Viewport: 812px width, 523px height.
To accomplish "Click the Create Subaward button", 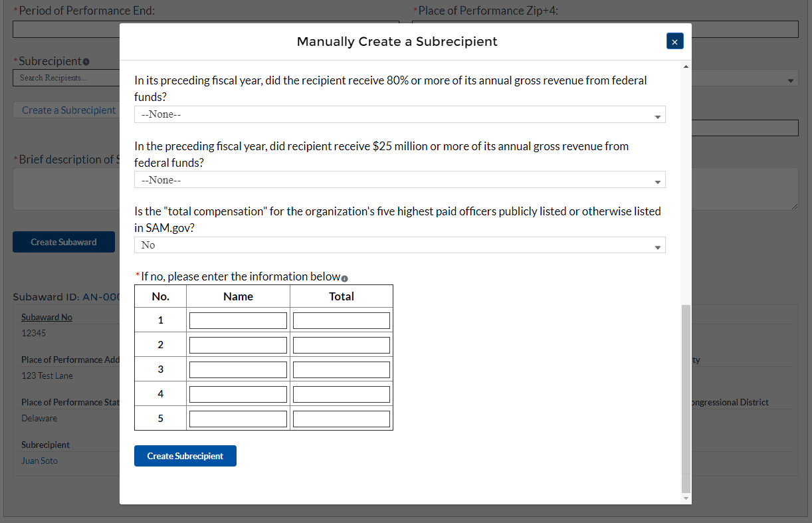I will (63, 242).
